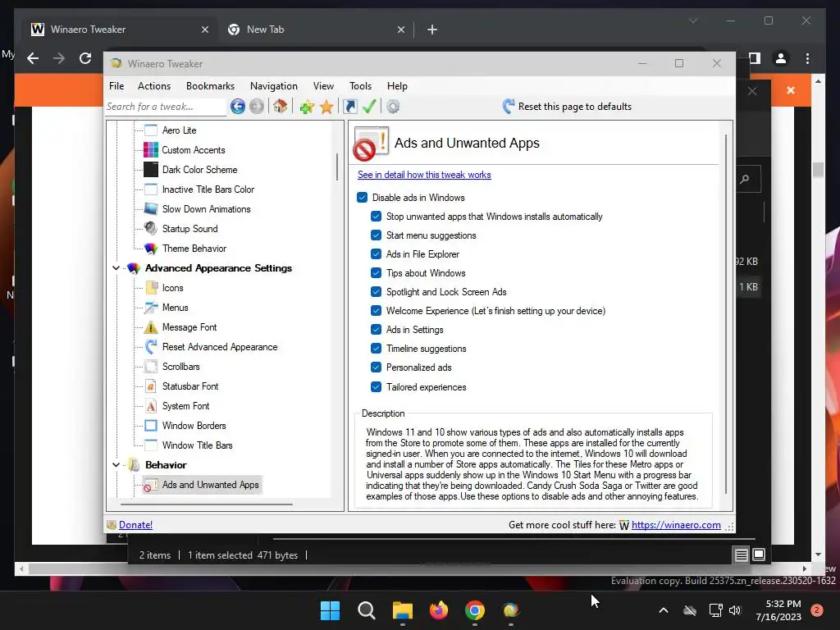The image size is (840, 630).
Task: Open the Menus tweak item
Action: click(176, 308)
